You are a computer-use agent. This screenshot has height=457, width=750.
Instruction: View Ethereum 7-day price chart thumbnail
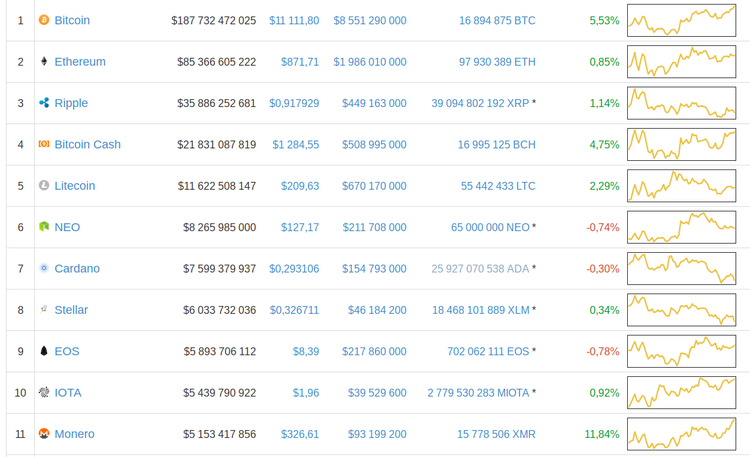pyautogui.click(x=682, y=62)
